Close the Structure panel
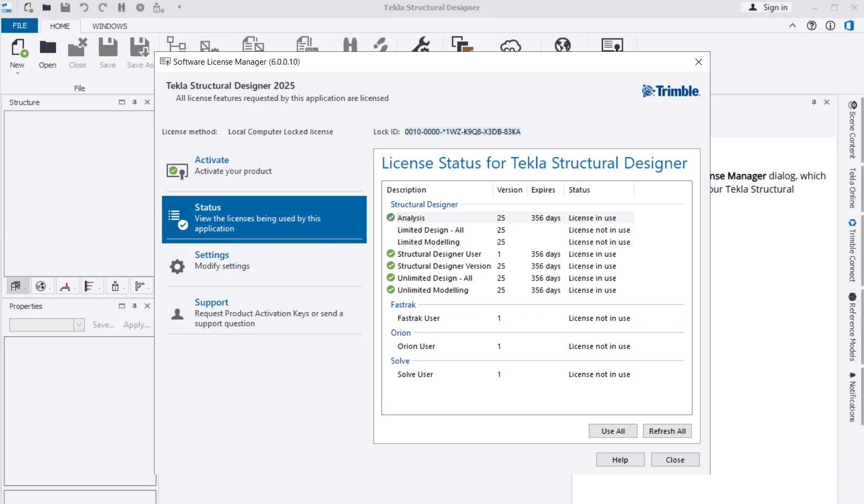Image resolution: width=864 pixels, height=504 pixels. point(147,102)
